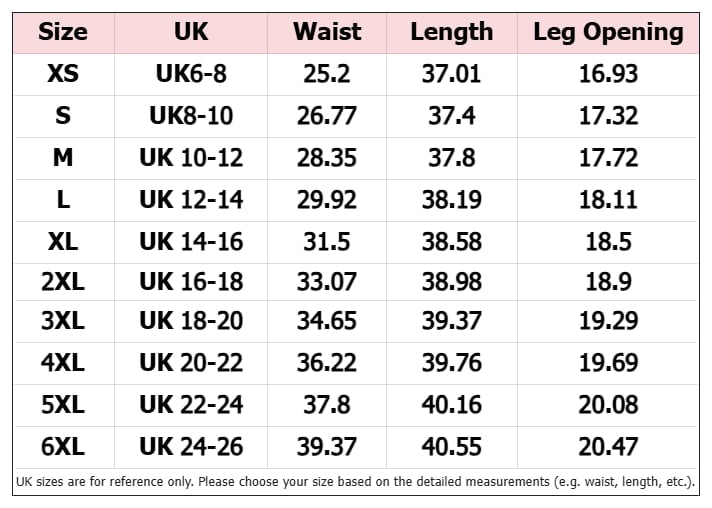Click the UK 20-22 cell
Screen dimensions: 712x508
click(x=191, y=363)
